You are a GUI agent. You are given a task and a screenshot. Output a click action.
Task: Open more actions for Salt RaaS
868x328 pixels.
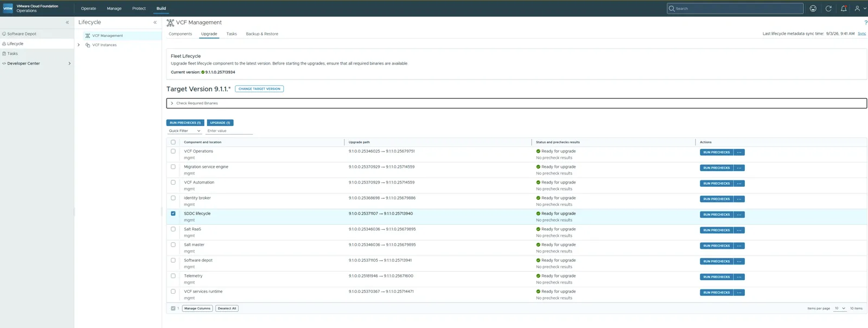click(x=739, y=230)
